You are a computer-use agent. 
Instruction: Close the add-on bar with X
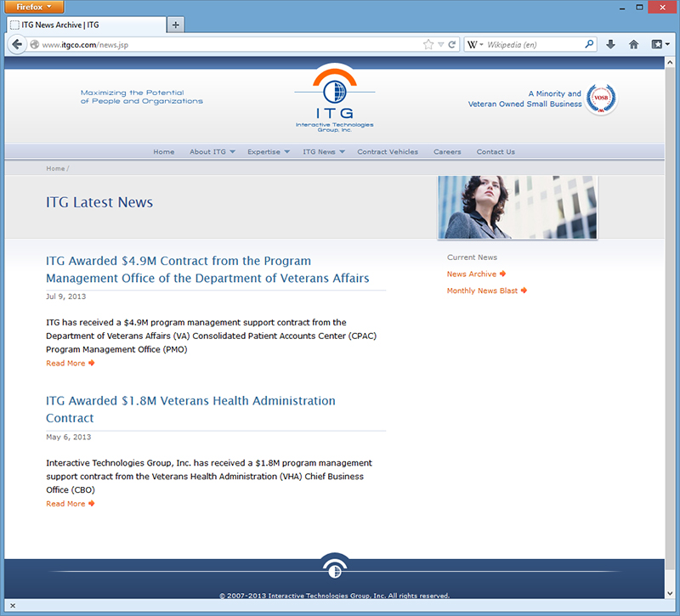[13, 606]
